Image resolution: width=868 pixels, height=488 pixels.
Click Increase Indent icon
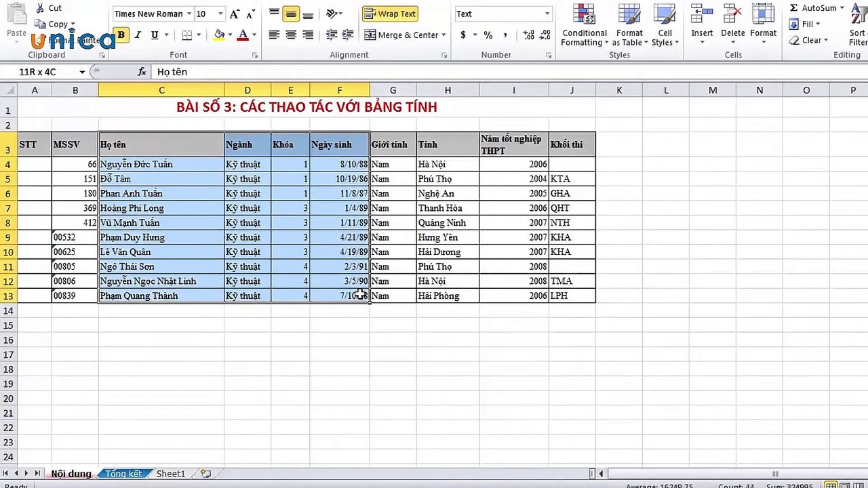tap(348, 35)
